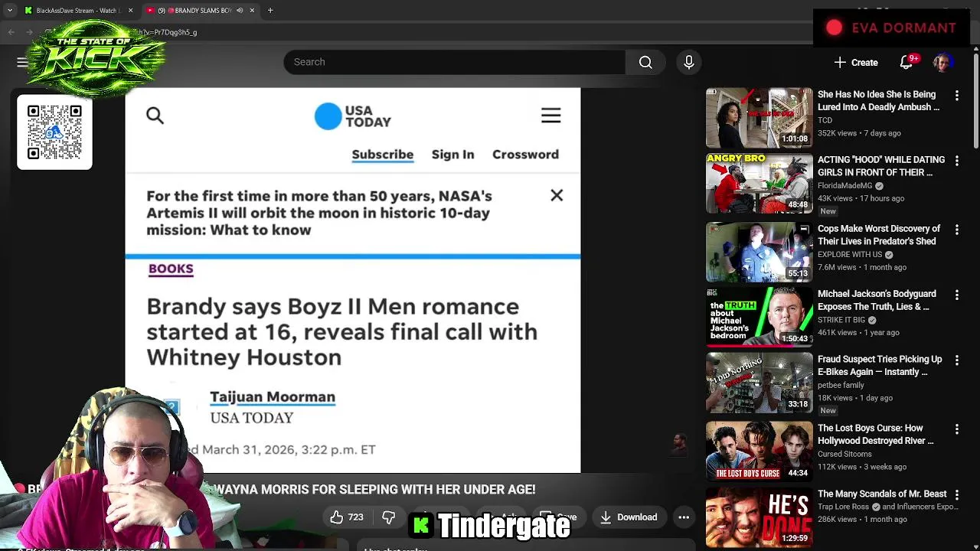Visit petbee family channel

pos(841,385)
